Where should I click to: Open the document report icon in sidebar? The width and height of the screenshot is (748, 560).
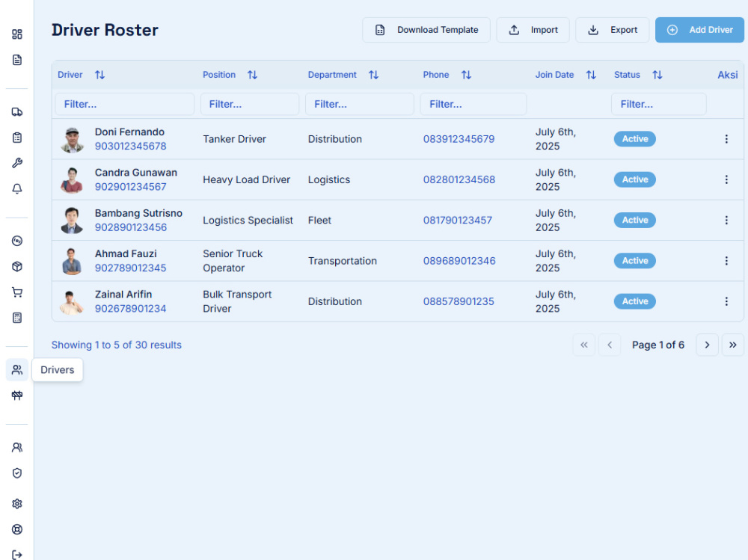[16, 60]
